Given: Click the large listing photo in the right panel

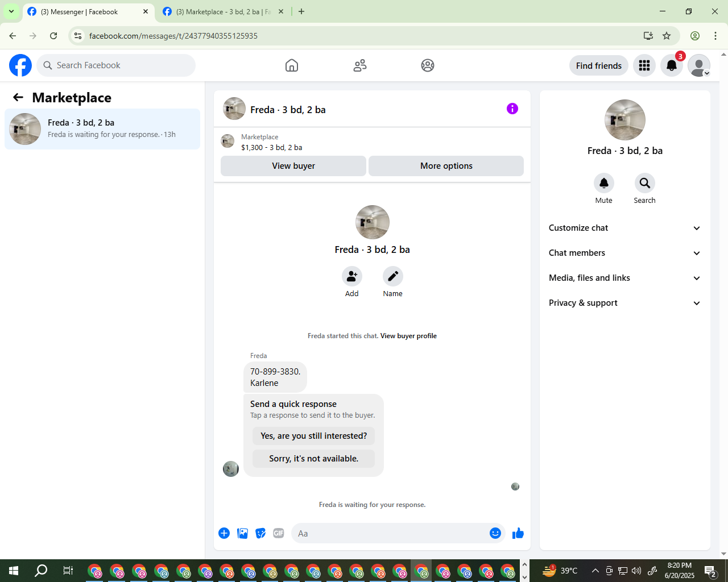Looking at the screenshot, I should (x=625, y=120).
